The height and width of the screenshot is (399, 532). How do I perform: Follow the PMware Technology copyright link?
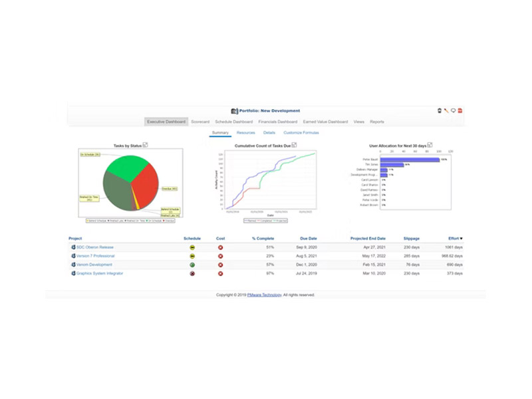(x=264, y=293)
